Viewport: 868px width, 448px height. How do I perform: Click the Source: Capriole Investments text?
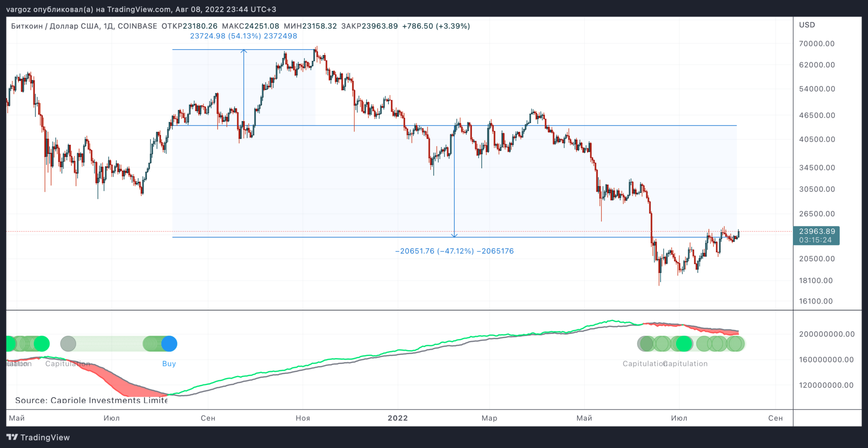(x=92, y=400)
